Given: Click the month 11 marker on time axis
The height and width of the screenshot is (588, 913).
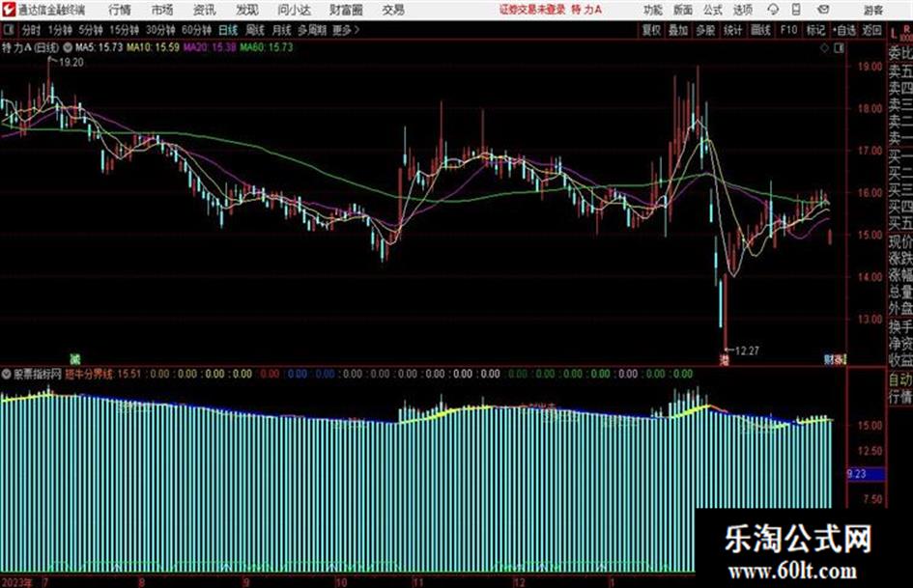Looking at the screenshot, I should coord(418,582).
